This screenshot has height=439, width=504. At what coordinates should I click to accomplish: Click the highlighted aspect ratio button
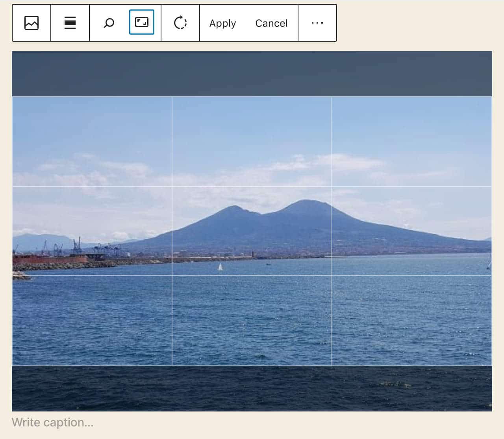point(142,23)
